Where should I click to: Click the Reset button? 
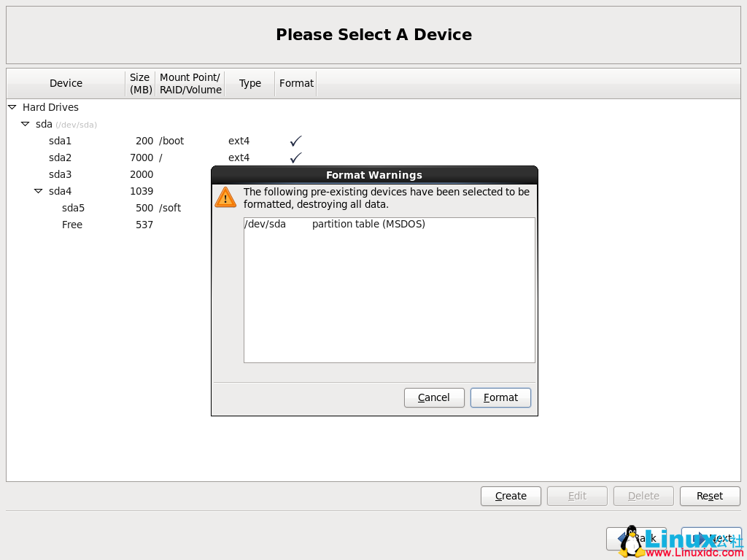709,496
